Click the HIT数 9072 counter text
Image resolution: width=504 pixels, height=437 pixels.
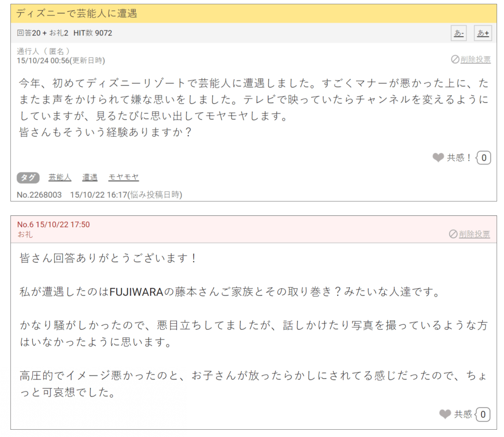93,33
